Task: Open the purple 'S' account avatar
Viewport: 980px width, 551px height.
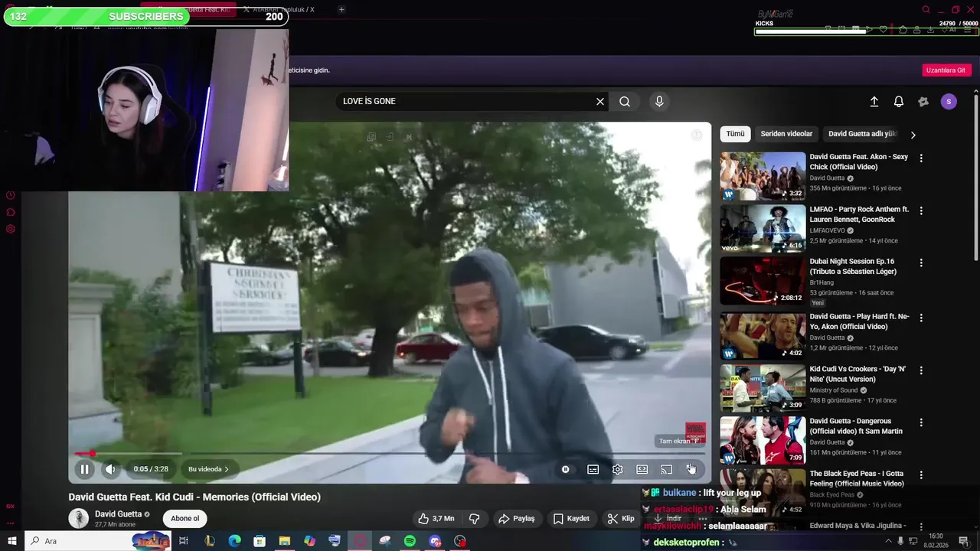Action: tap(949, 101)
